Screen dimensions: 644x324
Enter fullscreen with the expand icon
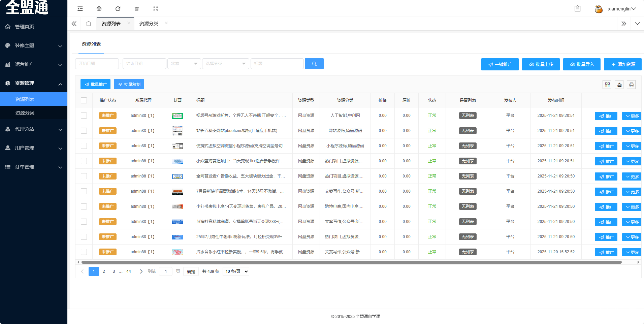156,9
